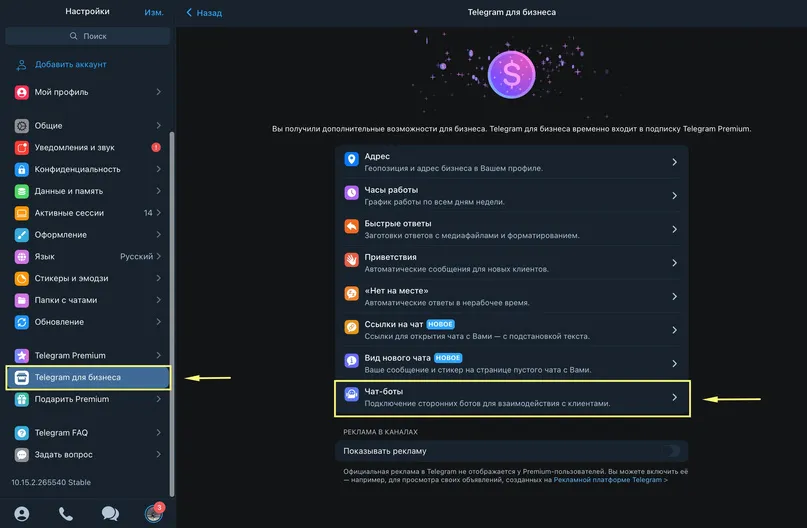Click the settings sidebar scrollbar
Screen dimensions: 807x528
pyautogui.click(x=172, y=314)
